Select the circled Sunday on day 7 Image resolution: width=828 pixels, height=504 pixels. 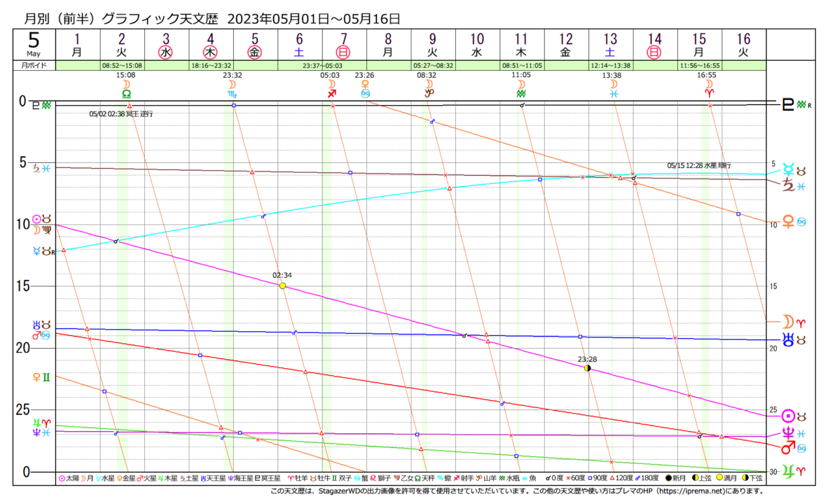[x=343, y=52]
